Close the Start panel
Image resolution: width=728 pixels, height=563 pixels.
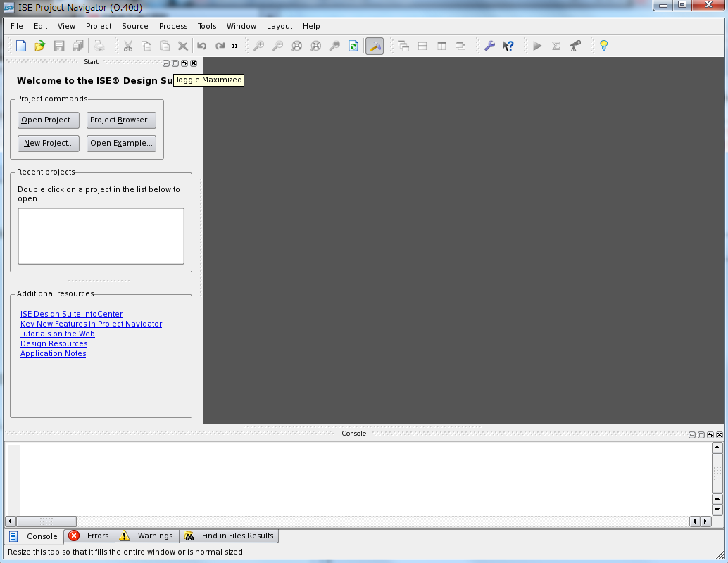tap(194, 63)
